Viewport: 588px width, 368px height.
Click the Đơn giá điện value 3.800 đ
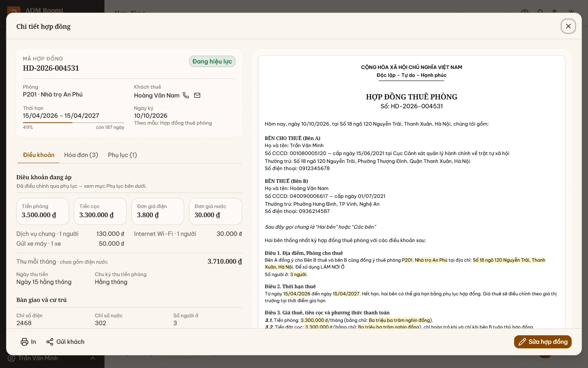pos(148,215)
